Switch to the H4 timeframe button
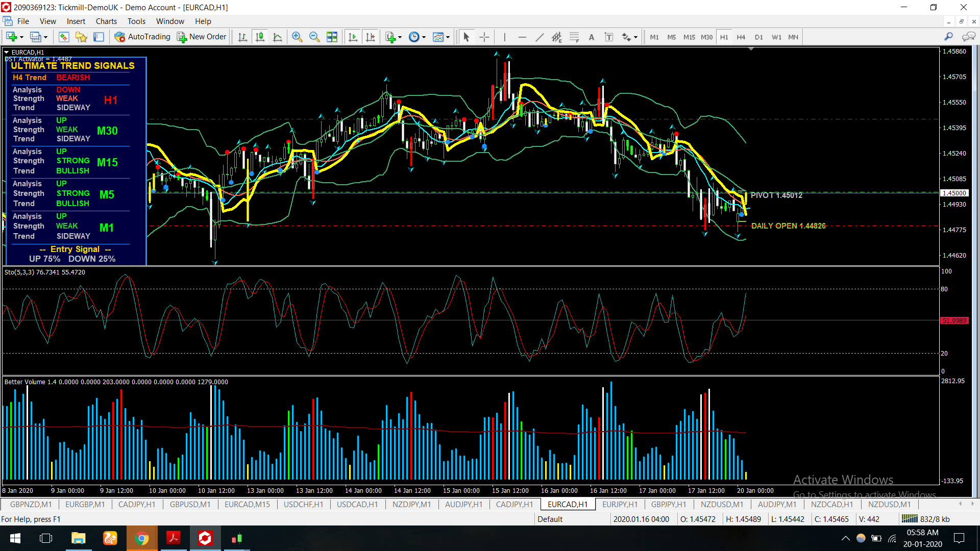The height and width of the screenshot is (551, 980). tap(741, 37)
